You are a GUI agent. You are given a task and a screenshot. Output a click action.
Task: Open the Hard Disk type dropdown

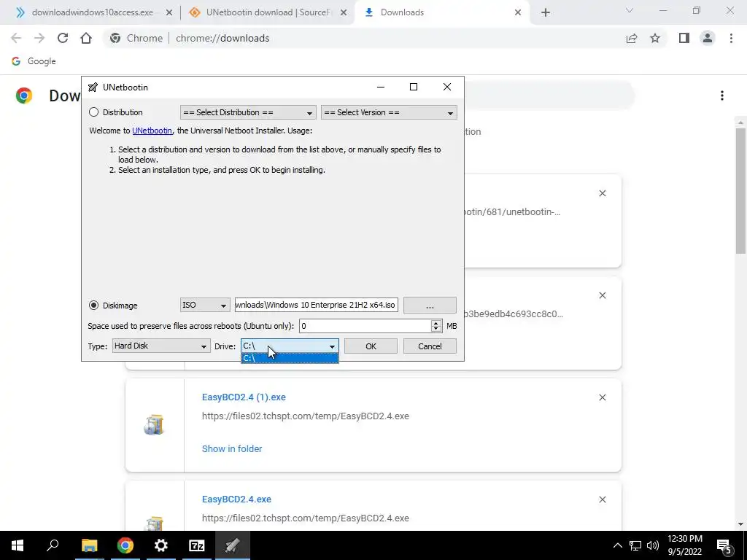pos(161,346)
